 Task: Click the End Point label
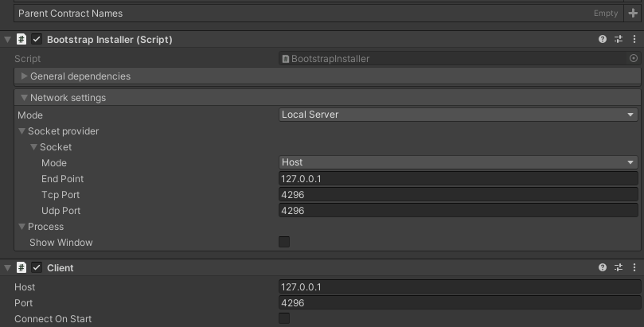62,179
